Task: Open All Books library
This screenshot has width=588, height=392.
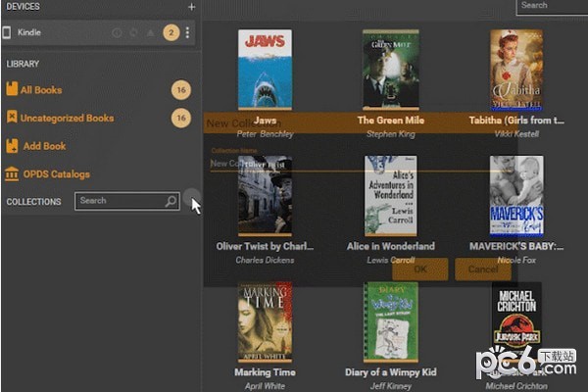Action: click(x=41, y=90)
